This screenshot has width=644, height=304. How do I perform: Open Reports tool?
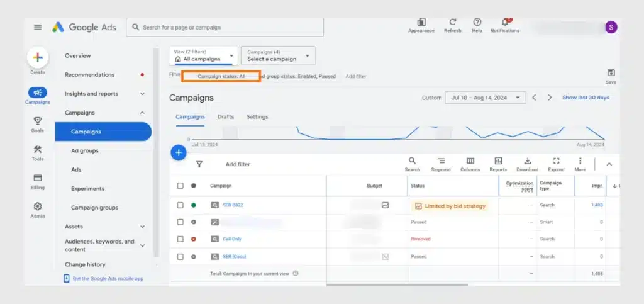pos(498,160)
